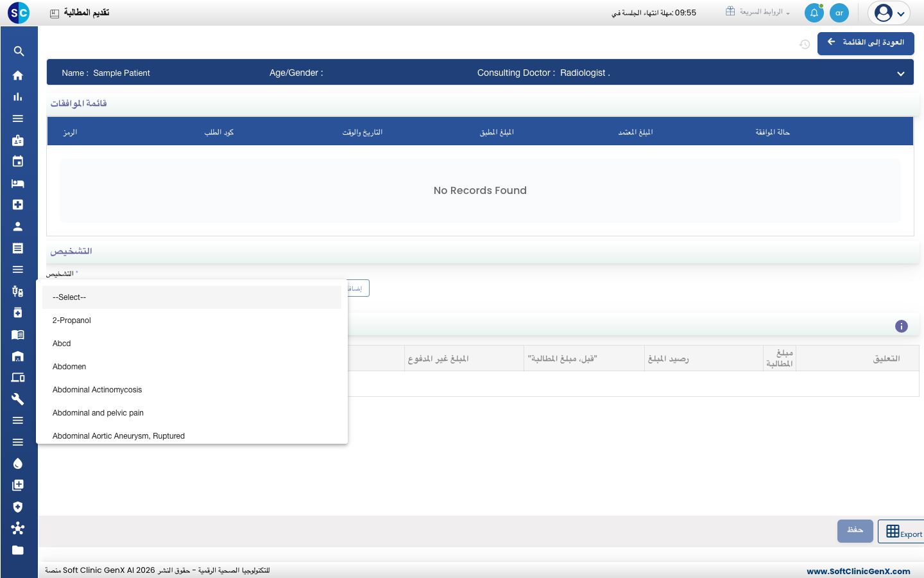Click the notification bell icon

point(814,13)
